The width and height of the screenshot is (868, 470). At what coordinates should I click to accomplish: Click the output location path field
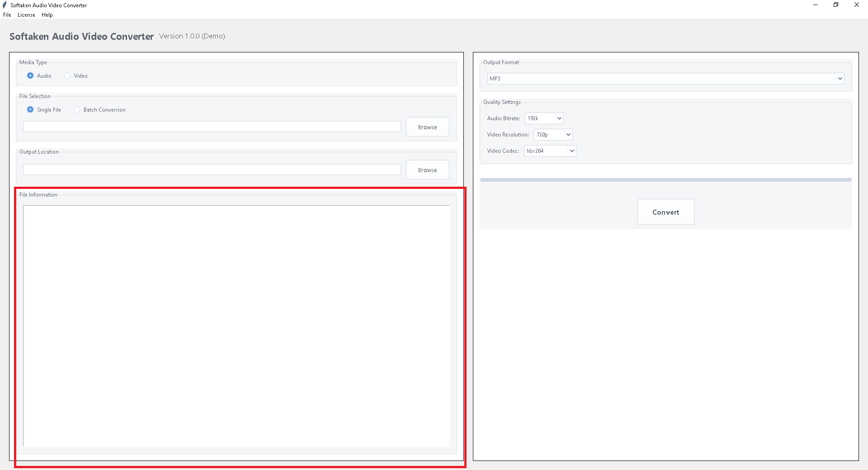(212, 169)
